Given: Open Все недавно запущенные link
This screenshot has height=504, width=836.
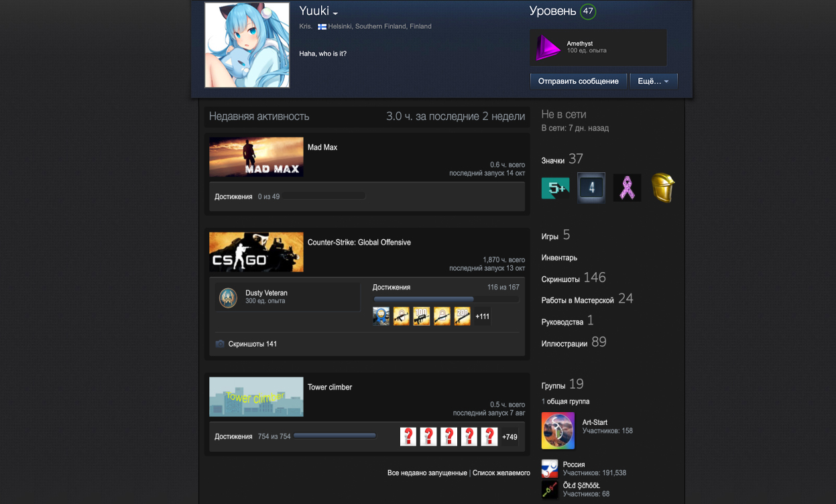Looking at the screenshot, I should [x=427, y=473].
